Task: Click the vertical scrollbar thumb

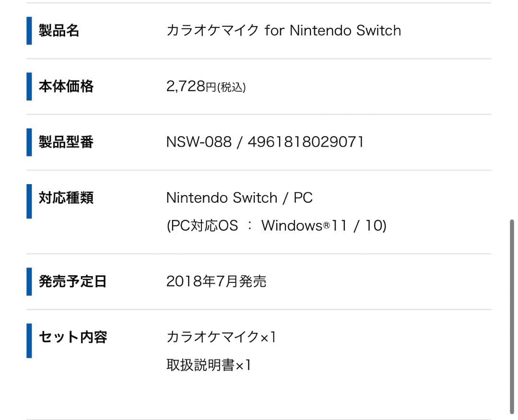Action: [x=512, y=316]
